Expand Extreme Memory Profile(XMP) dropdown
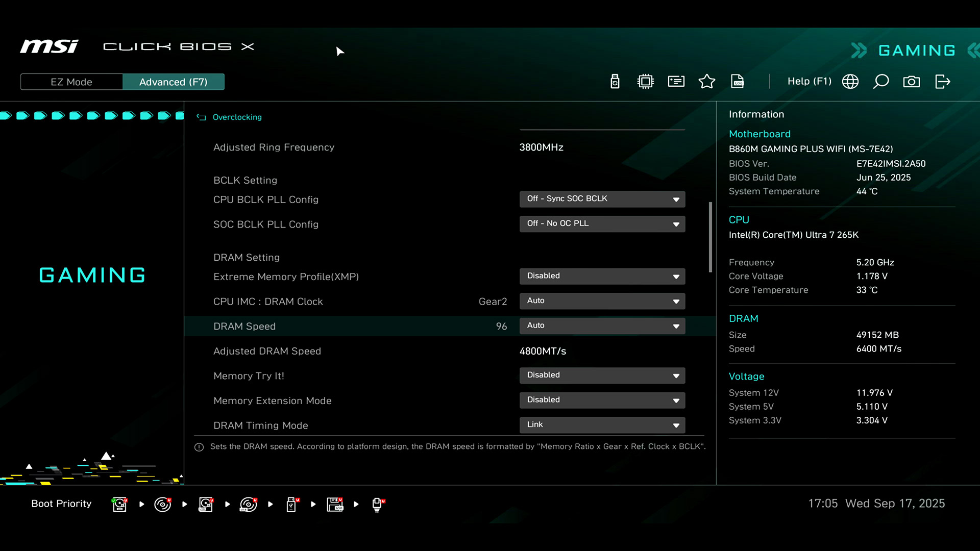 602,276
